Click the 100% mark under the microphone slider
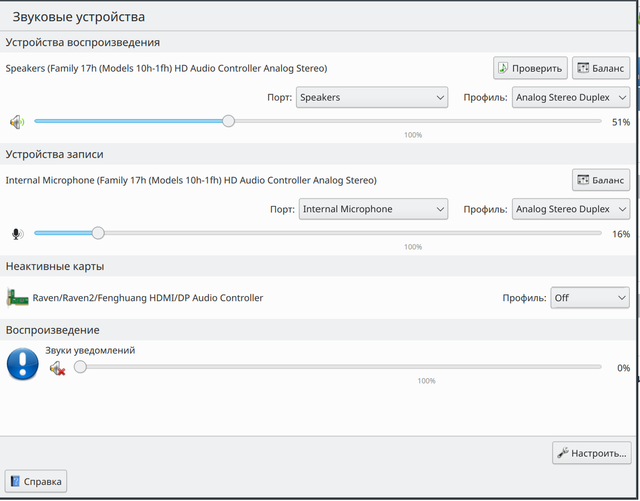The image size is (640, 501). (x=413, y=247)
